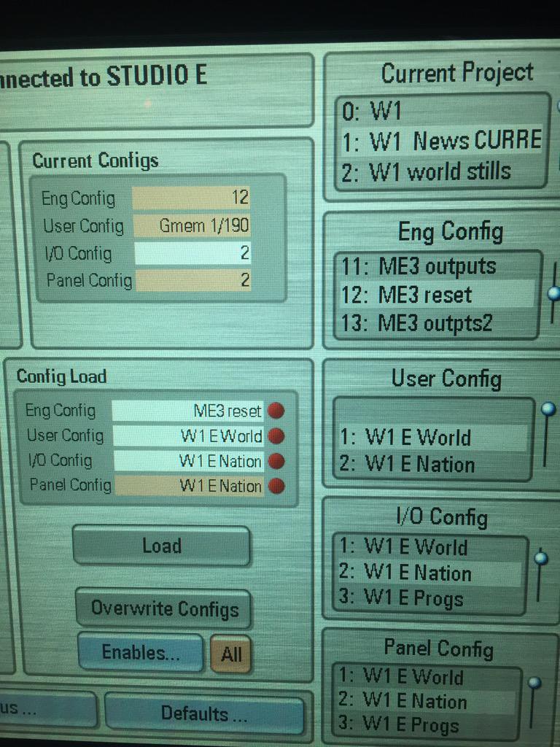
Task: Select User Config 2: W1 E Nation
Action: click(x=432, y=464)
